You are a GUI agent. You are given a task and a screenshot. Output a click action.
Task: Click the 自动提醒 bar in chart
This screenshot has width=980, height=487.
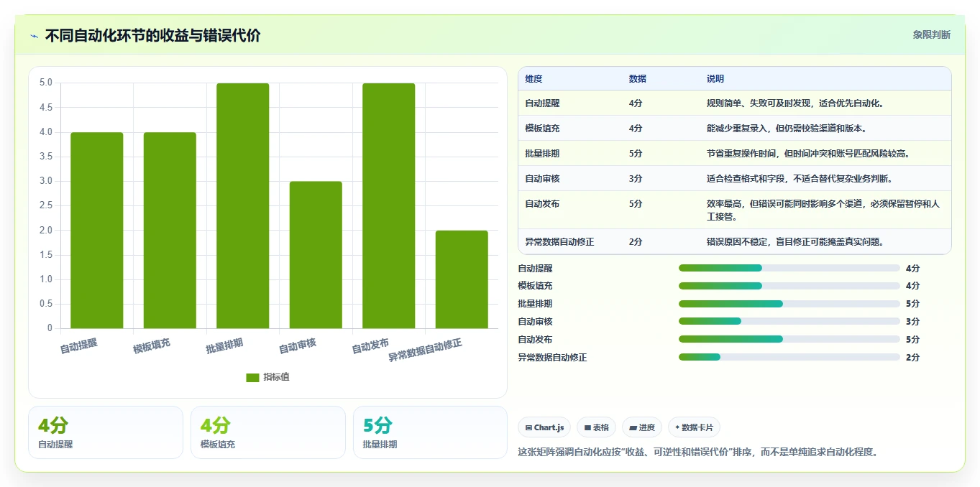click(97, 230)
